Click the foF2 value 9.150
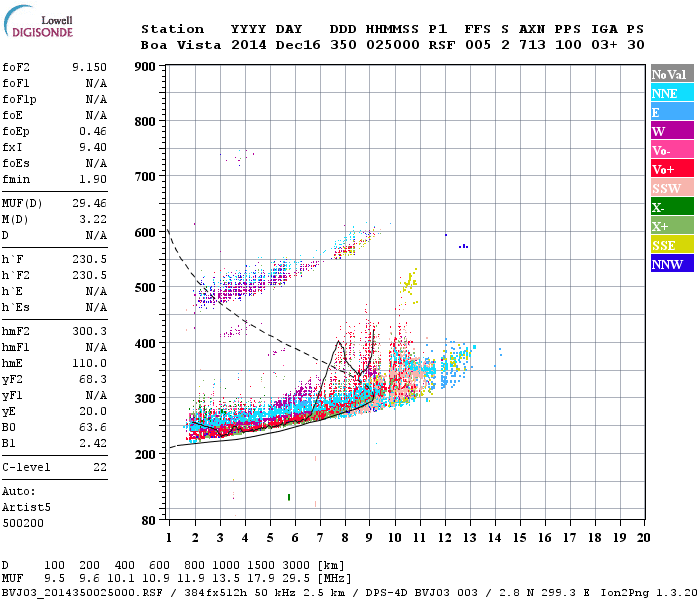The width and height of the screenshot is (700, 600). coord(89,67)
